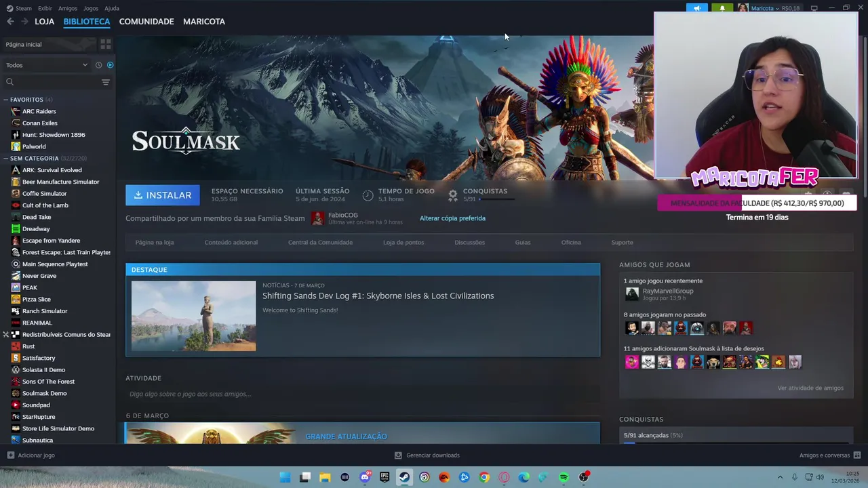Viewport: 868px width, 488px height.
Task: Open the Windows Start button
Action: pos(285,478)
